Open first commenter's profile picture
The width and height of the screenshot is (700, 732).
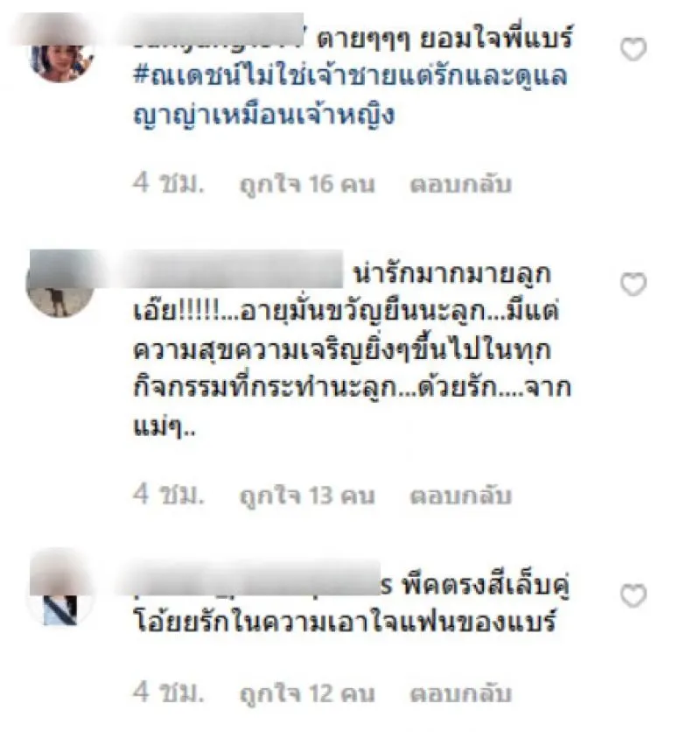pyautogui.click(x=60, y=49)
